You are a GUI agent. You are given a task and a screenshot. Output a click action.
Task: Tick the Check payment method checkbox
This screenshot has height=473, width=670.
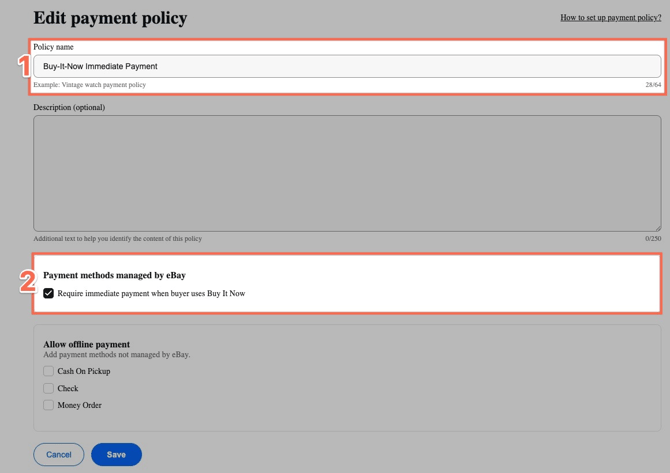[x=48, y=388]
